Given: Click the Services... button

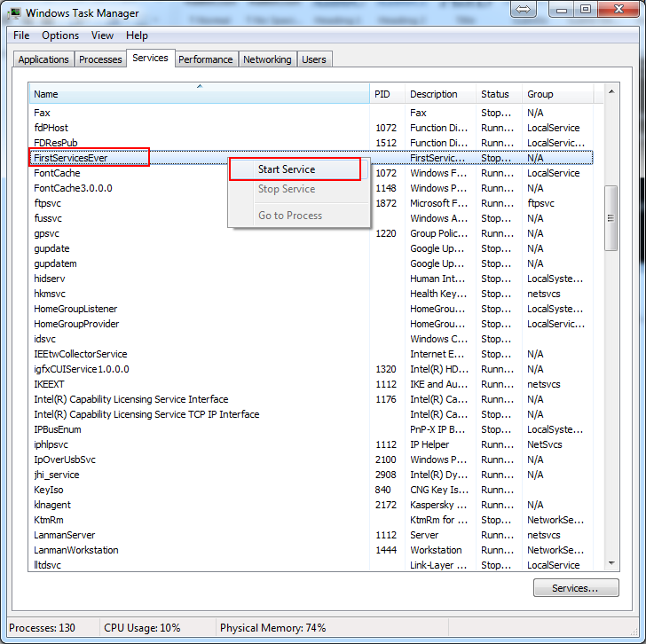Looking at the screenshot, I should point(574,588).
